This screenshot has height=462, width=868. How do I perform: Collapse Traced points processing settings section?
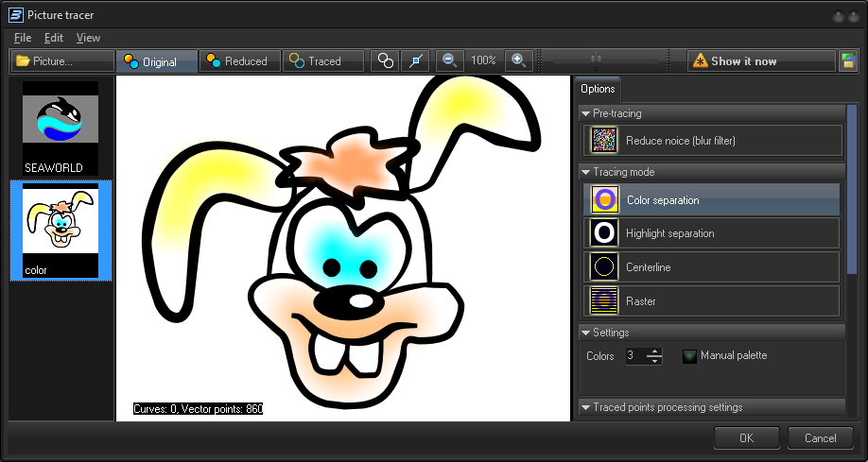tap(585, 407)
